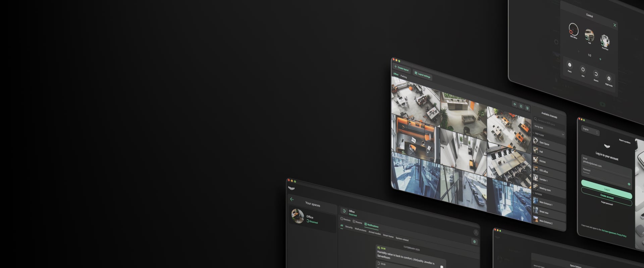
Task: Click back arrow in spaces window
Action: pos(292,199)
